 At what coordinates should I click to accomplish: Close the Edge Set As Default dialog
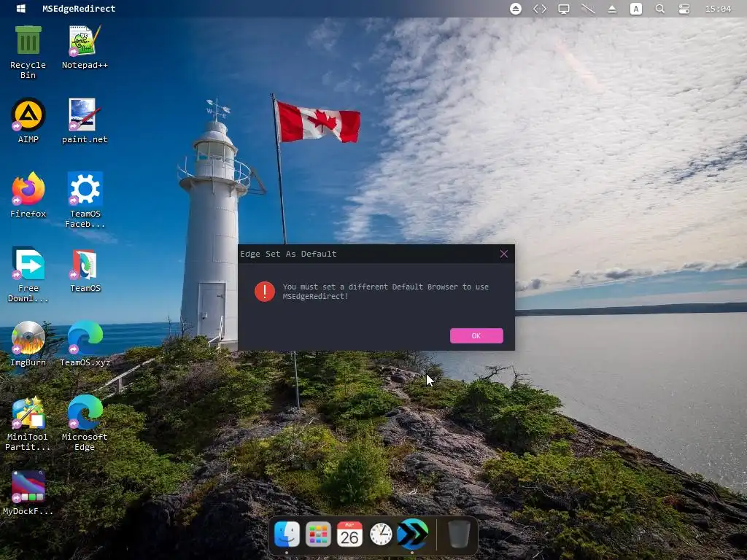tap(504, 254)
